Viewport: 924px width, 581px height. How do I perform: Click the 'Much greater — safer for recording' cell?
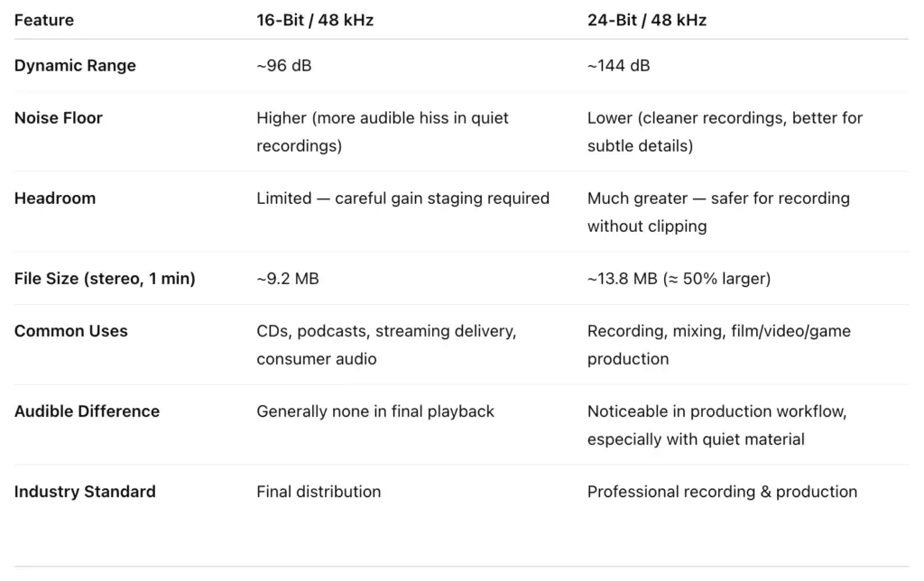coord(718,212)
